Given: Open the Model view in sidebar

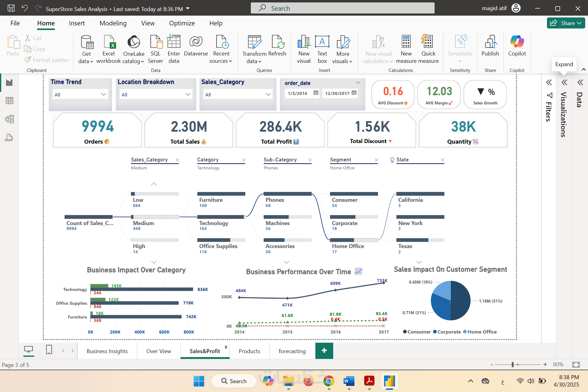Looking at the screenshot, I should click(9, 119).
